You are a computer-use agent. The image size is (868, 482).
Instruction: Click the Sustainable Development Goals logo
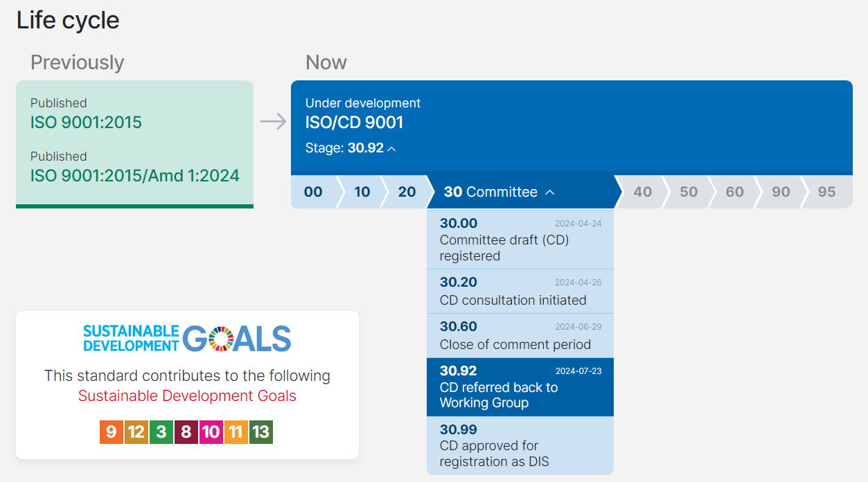(x=187, y=339)
